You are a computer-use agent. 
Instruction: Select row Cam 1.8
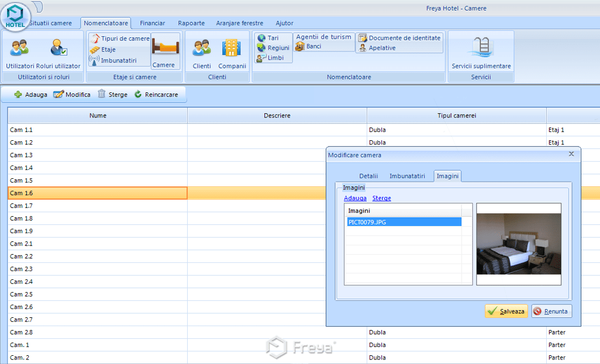[98, 219]
